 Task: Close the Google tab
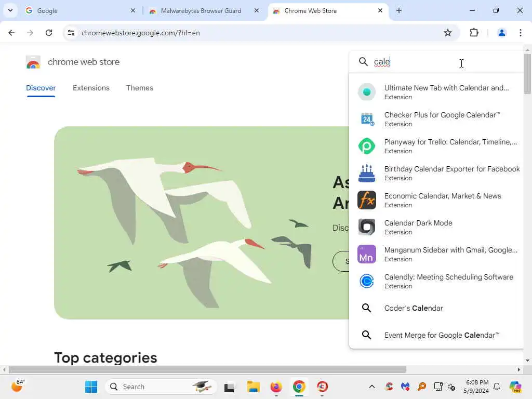(133, 10)
